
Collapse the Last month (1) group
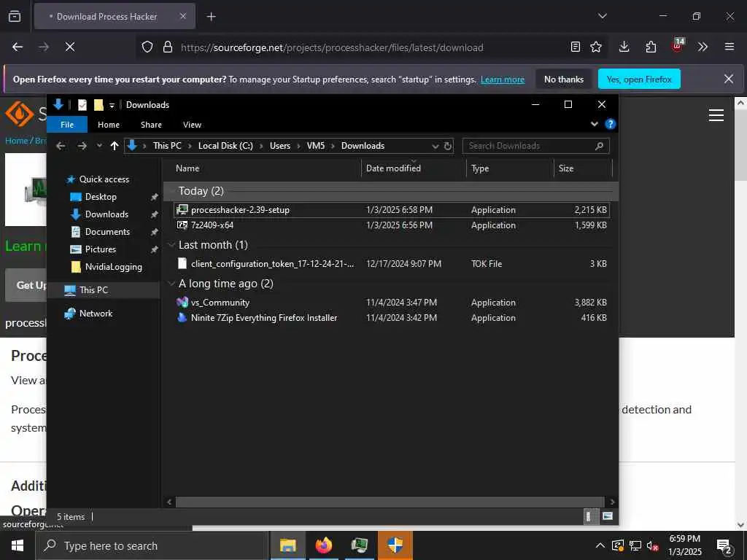(x=171, y=245)
